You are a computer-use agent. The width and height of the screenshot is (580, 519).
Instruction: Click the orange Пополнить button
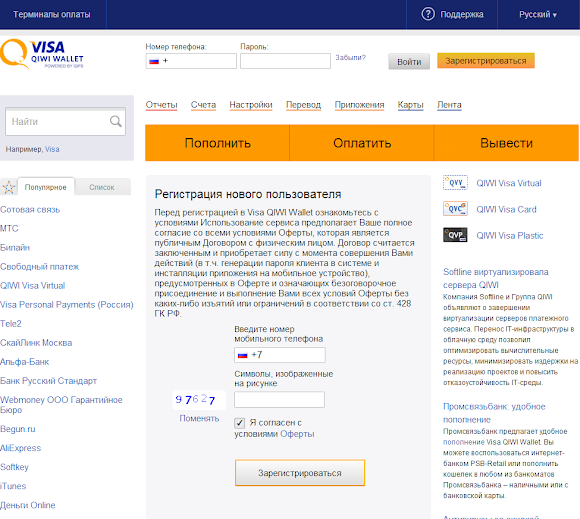[218, 143]
